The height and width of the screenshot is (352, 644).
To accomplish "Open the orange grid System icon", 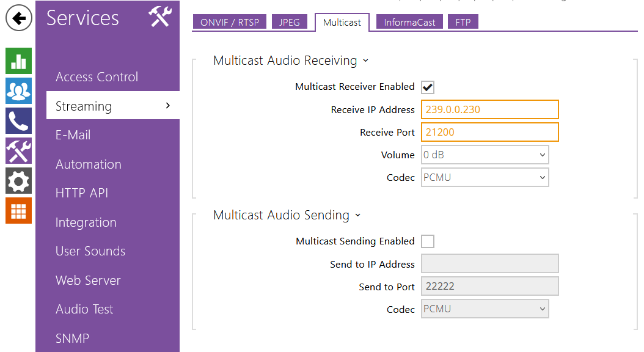I will [x=18, y=211].
